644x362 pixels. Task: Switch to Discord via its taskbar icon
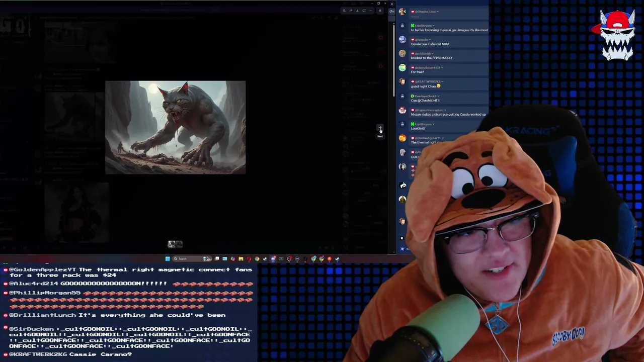273,259
